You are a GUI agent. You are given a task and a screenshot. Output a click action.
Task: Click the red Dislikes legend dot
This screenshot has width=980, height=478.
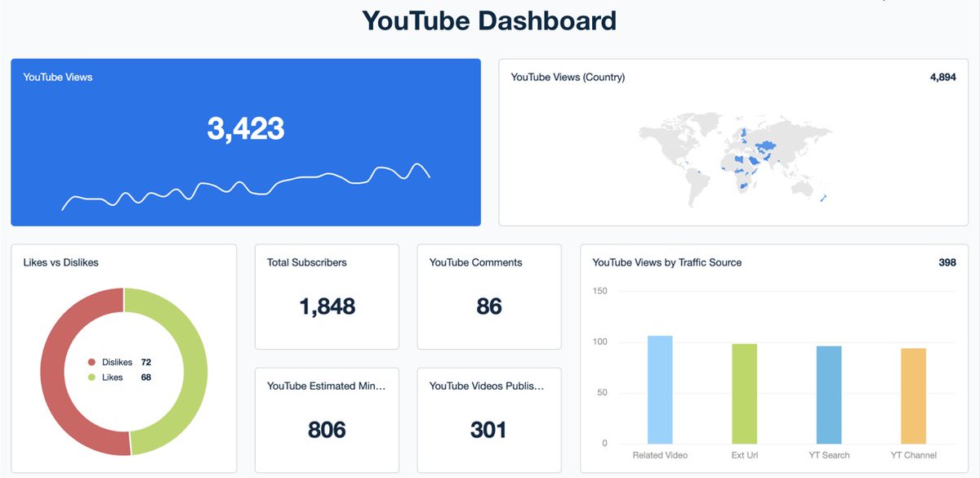[91, 362]
